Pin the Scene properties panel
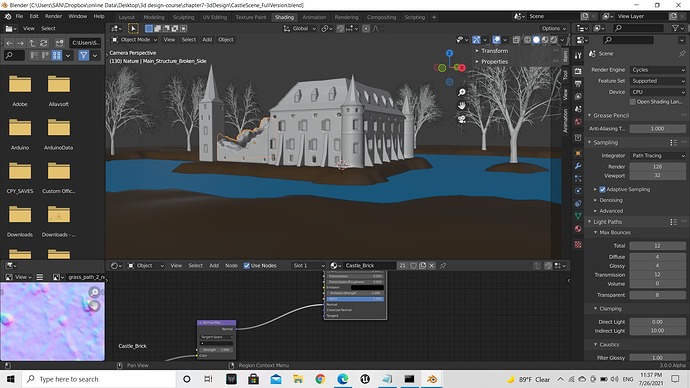This screenshot has height=388, width=690. [x=682, y=53]
